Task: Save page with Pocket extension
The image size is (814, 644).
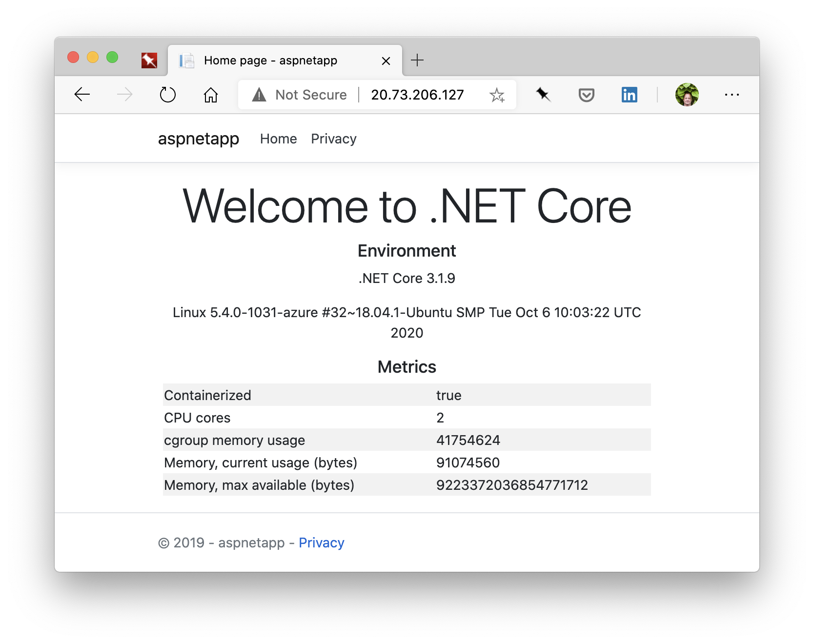Action: tap(586, 95)
